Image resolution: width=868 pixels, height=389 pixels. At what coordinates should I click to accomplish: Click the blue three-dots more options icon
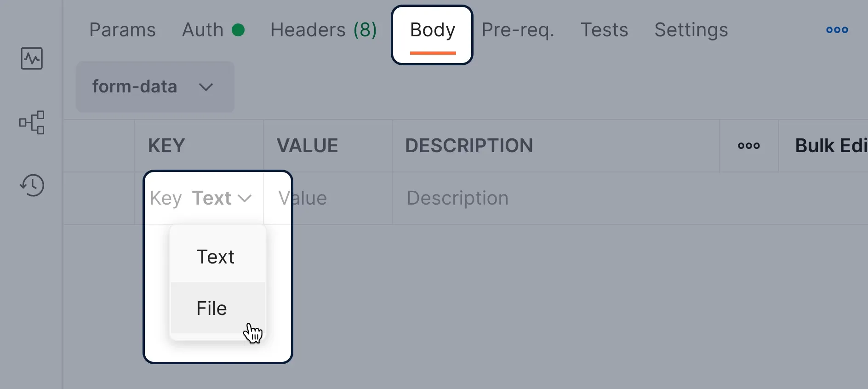[837, 30]
